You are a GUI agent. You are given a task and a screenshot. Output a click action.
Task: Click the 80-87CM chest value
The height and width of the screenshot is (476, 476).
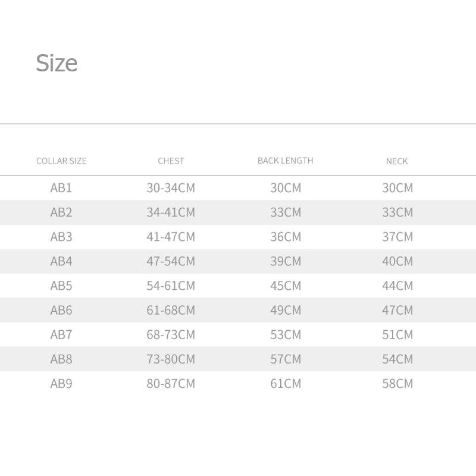(x=171, y=383)
